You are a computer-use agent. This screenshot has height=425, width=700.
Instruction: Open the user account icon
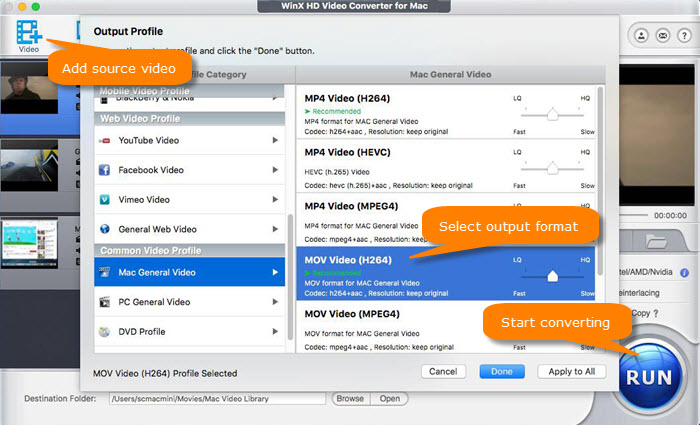pos(642,35)
